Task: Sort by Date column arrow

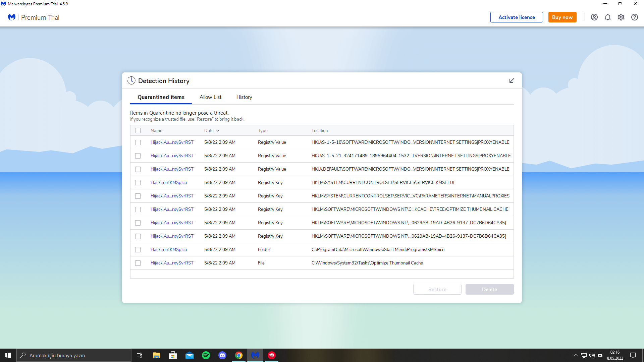Action: coord(218,131)
